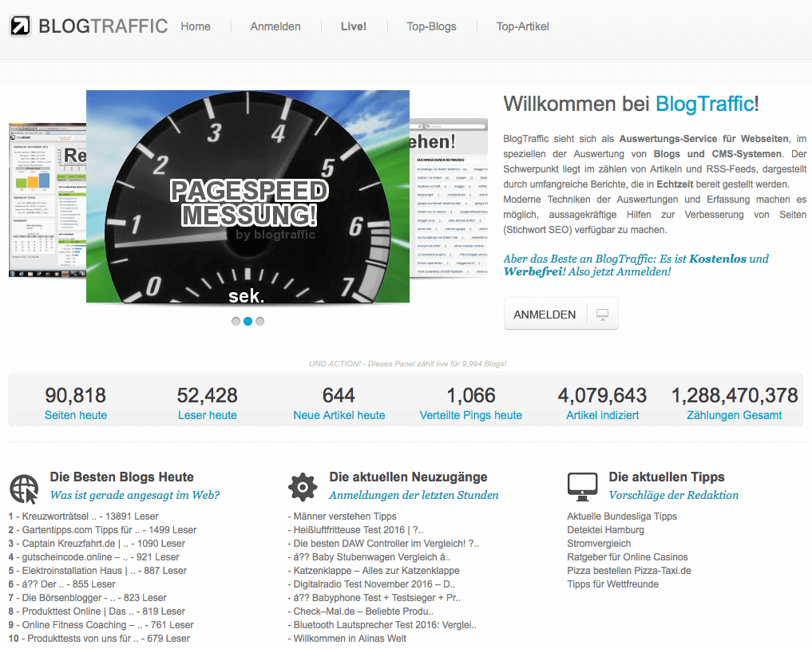Screen dimensions: 812x649
Task: Open Männer verstehen Tipps entry
Action: coord(343,516)
